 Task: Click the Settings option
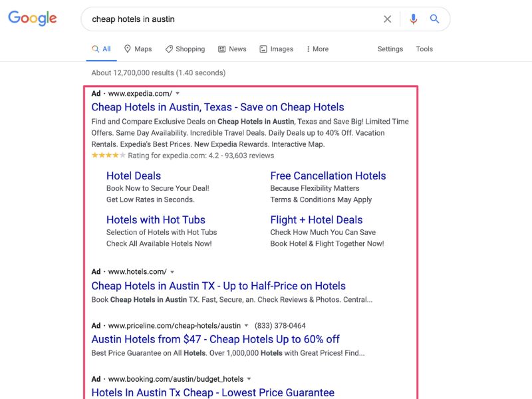(x=390, y=49)
